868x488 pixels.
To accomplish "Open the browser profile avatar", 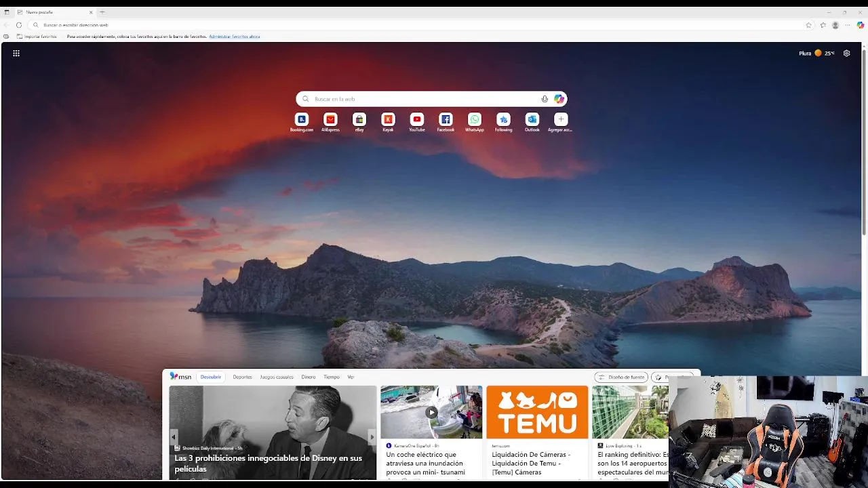I will pos(835,25).
